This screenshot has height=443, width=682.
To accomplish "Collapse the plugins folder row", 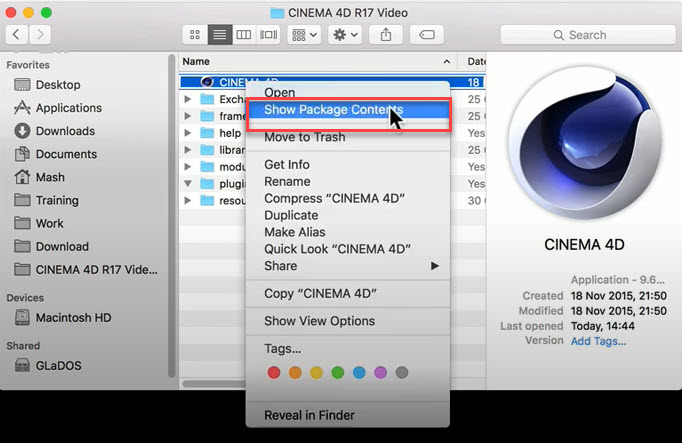I will click(188, 184).
